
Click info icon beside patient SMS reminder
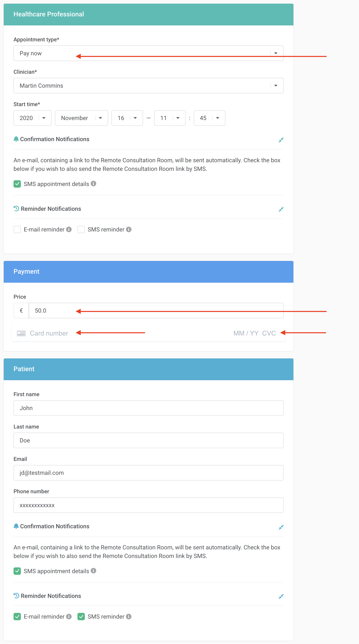pos(129,617)
